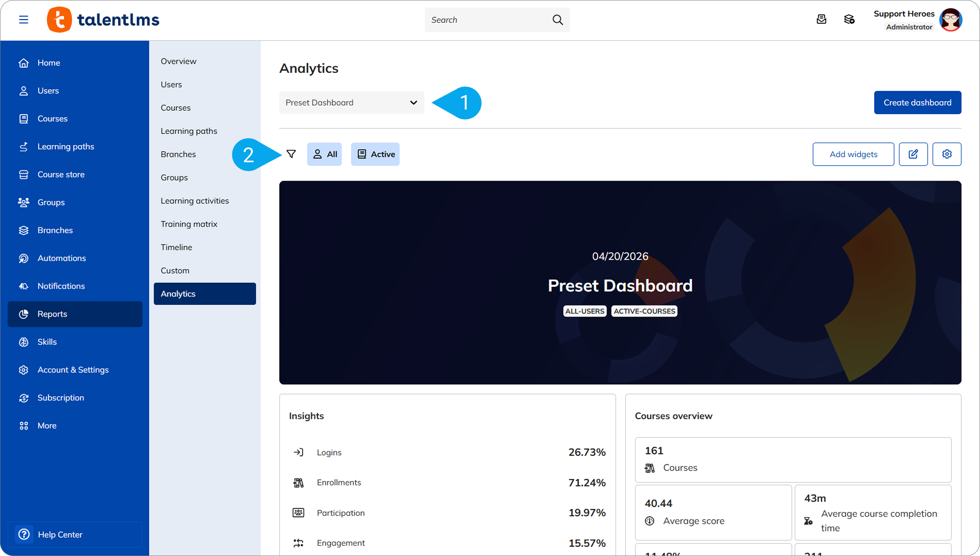Image resolution: width=980 pixels, height=556 pixels.
Task: Click the ALL-USERS tag on banner
Action: click(x=585, y=311)
